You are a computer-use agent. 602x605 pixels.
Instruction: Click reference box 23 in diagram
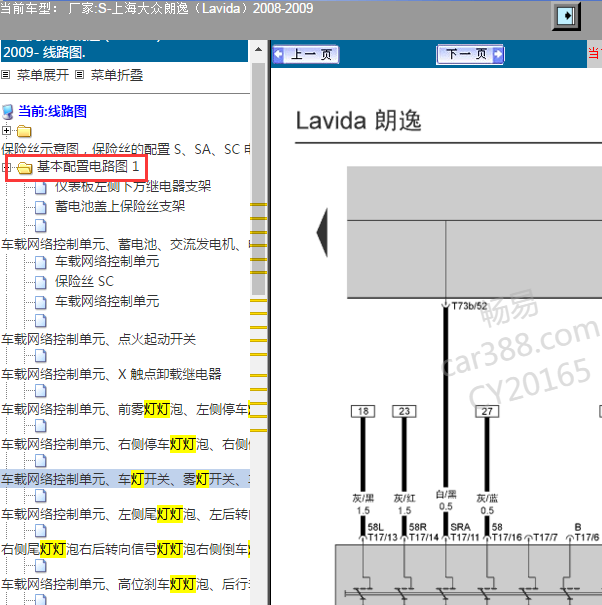pyautogui.click(x=404, y=411)
